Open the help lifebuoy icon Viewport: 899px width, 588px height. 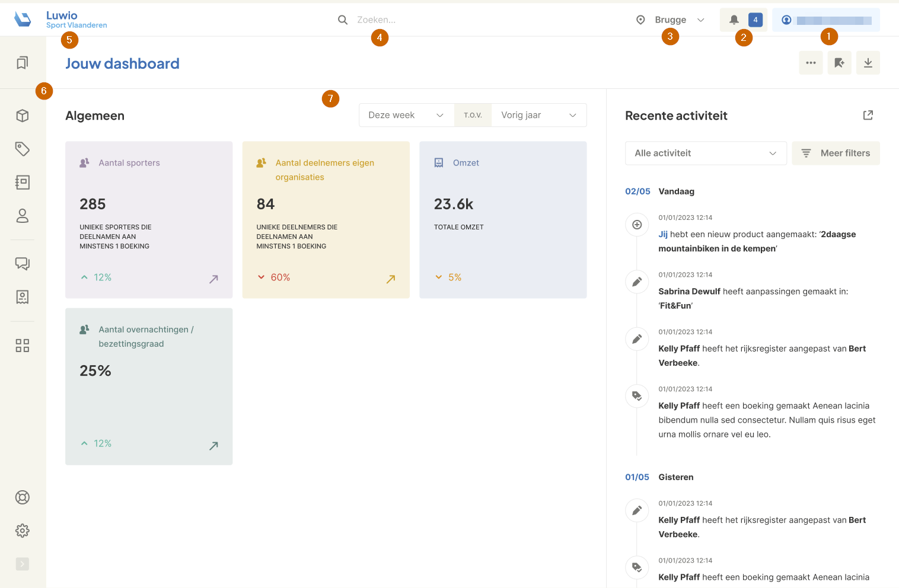pyautogui.click(x=23, y=497)
